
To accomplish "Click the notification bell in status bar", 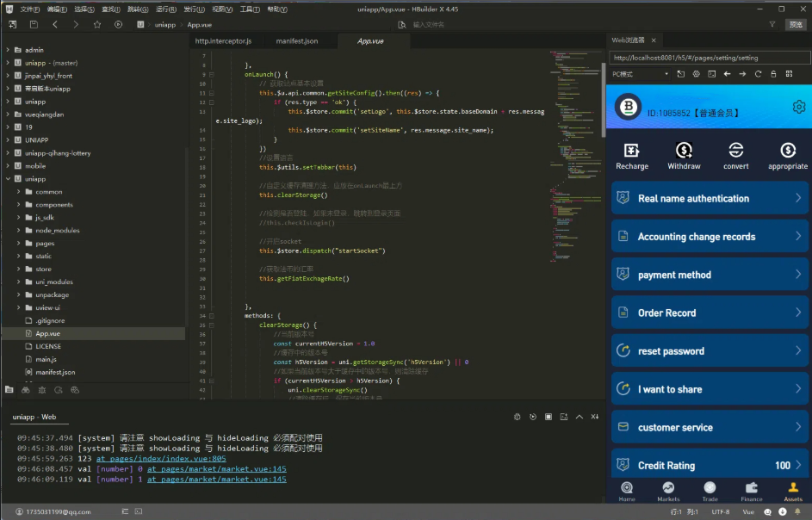I will coord(797,511).
